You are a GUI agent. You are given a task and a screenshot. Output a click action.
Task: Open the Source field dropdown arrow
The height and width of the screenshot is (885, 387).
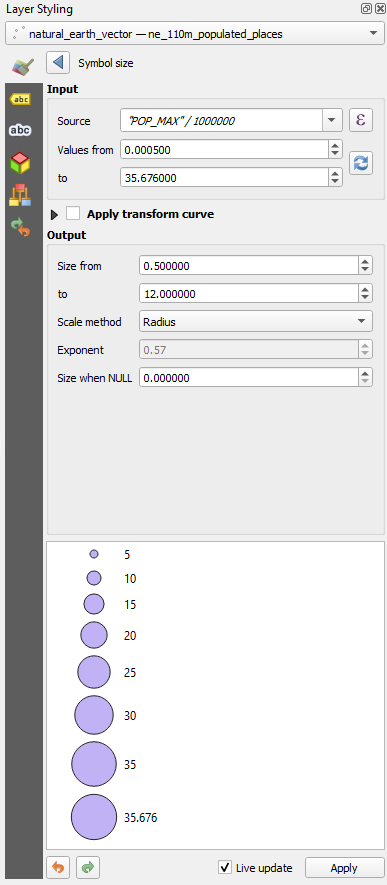[x=332, y=120]
